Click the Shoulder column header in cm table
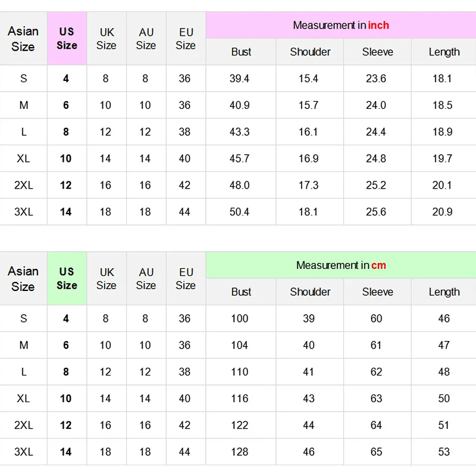Image resolution: width=476 pixels, height=476 pixels. (310, 292)
